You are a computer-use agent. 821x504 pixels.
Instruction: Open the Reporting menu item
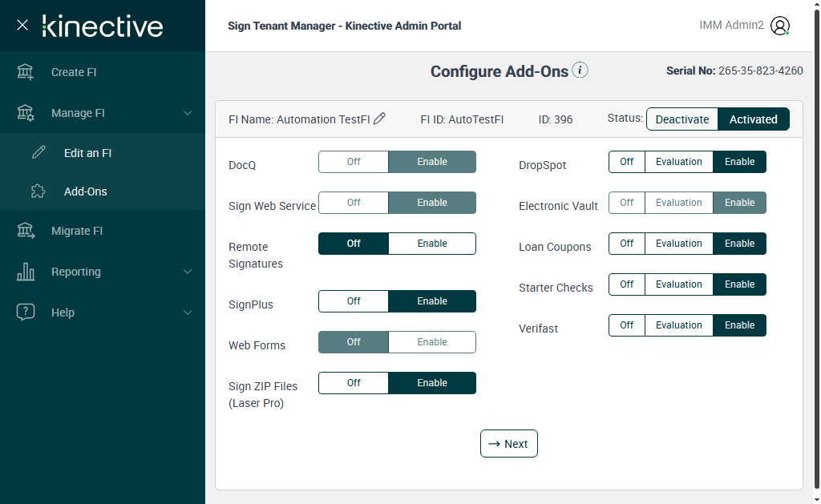[x=103, y=272]
